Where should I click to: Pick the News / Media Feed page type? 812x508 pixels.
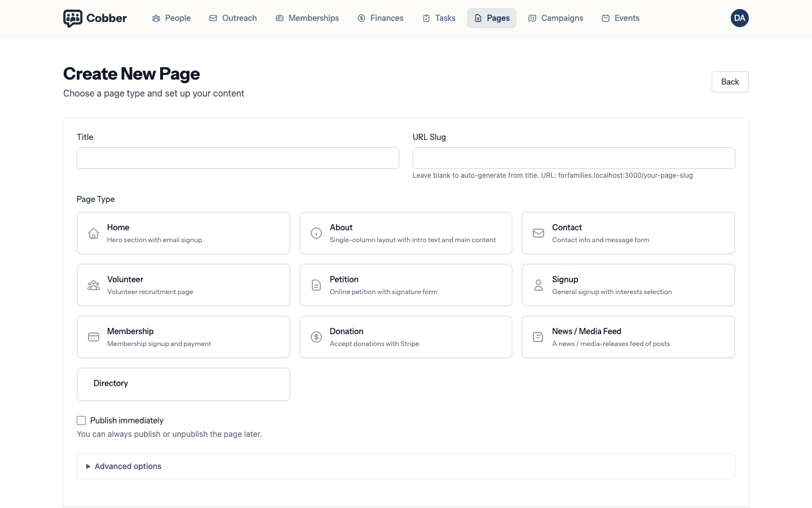click(628, 337)
